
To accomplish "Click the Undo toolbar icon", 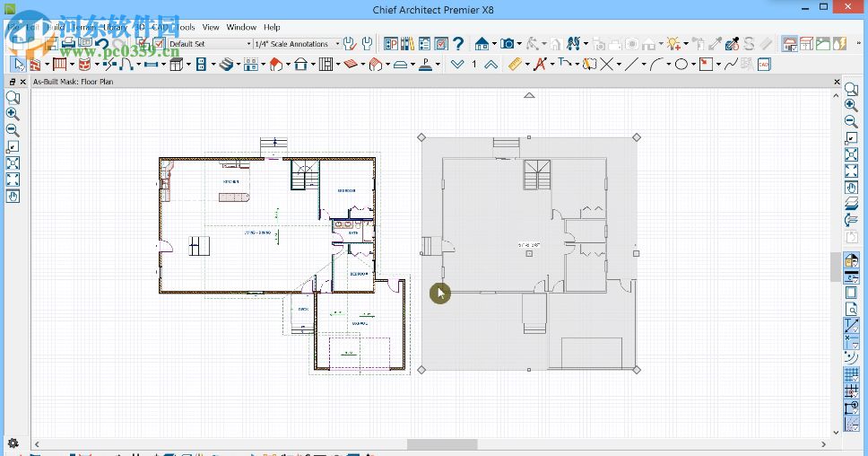I will click(102, 44).
